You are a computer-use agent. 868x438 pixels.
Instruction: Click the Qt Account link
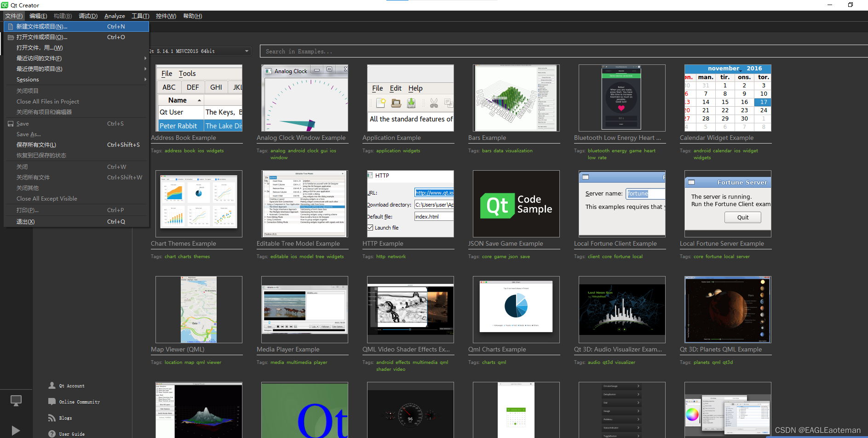point(72,386)
